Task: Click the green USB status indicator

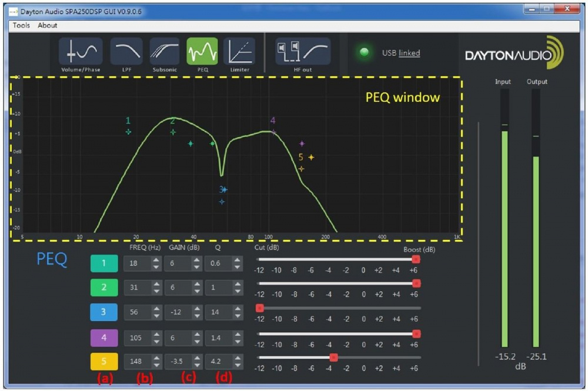Action: (x=365, y=53)
